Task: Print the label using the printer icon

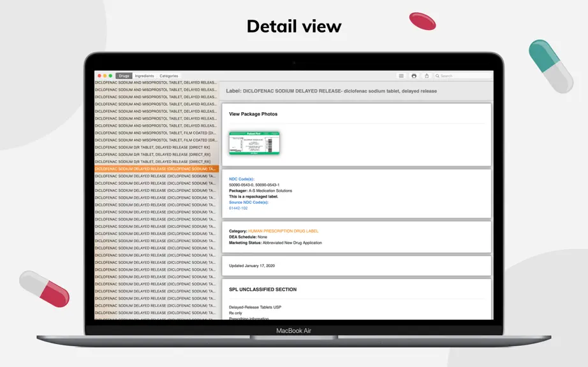Action: coord(414,76)
